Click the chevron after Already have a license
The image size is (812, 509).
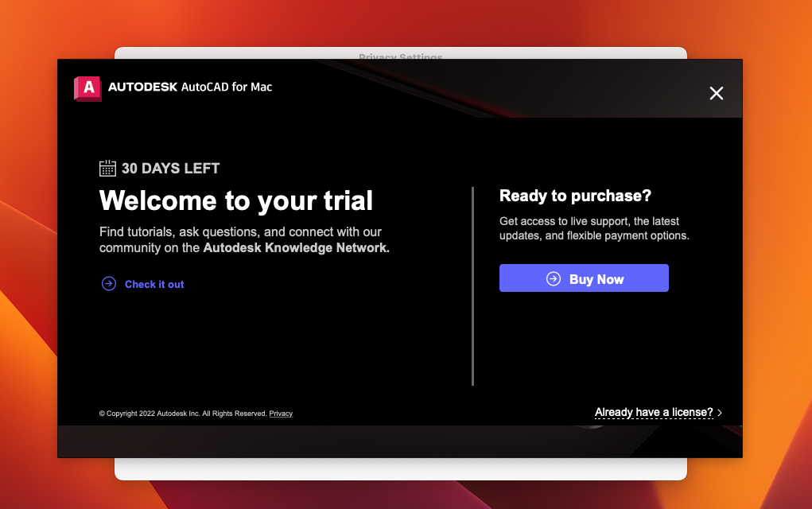click(720, 413)
